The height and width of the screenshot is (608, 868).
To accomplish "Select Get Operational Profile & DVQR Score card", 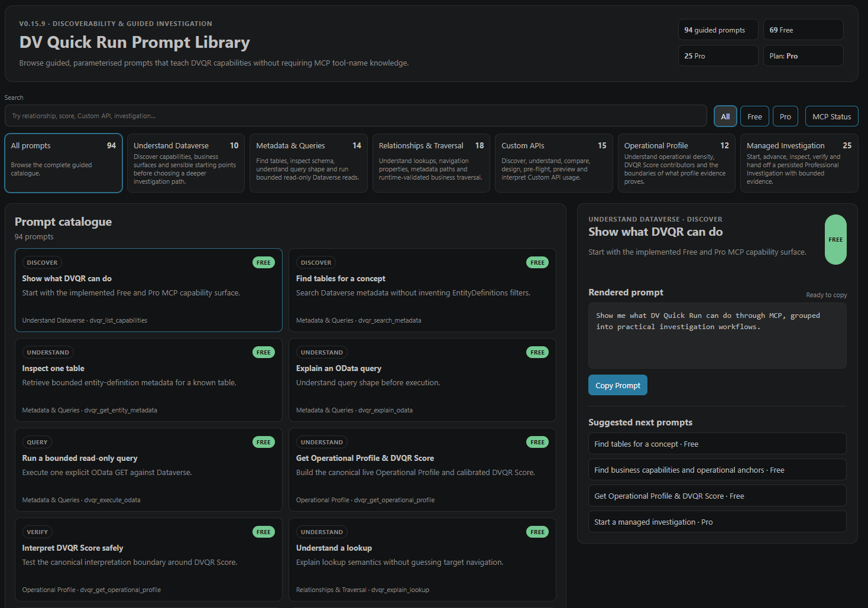I will pyautogui.click(x=422, y=470).
